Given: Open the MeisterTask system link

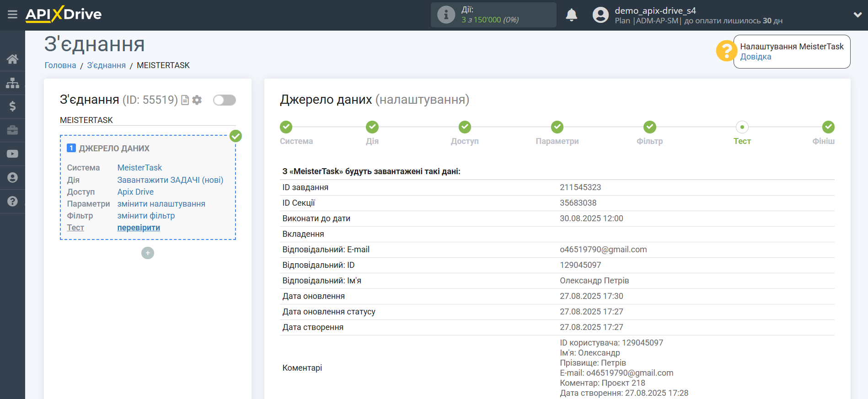Looking at the screenshot, I should [139, 168].
